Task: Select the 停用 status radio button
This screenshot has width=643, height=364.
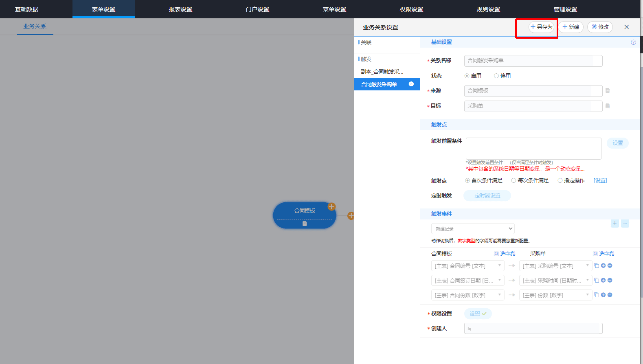Action: click(496, 76)
